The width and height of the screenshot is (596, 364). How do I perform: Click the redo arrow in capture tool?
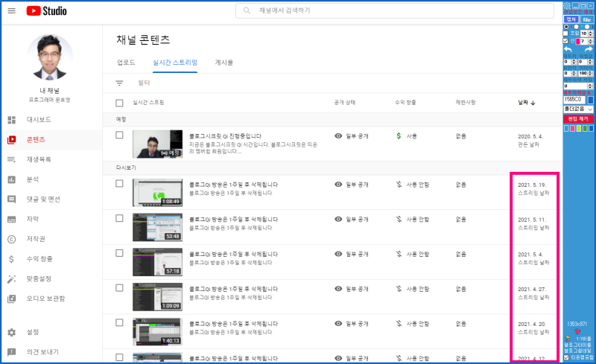(x=589, y=49)
